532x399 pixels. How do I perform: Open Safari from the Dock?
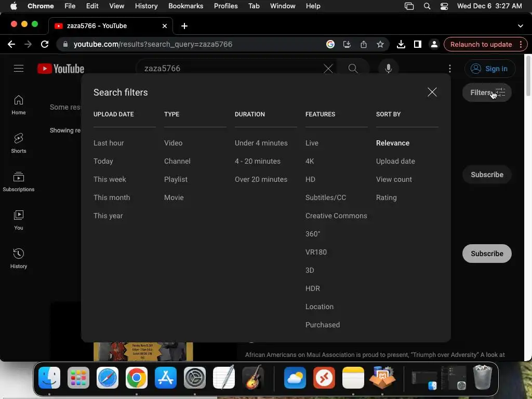[x=108, y=378]
